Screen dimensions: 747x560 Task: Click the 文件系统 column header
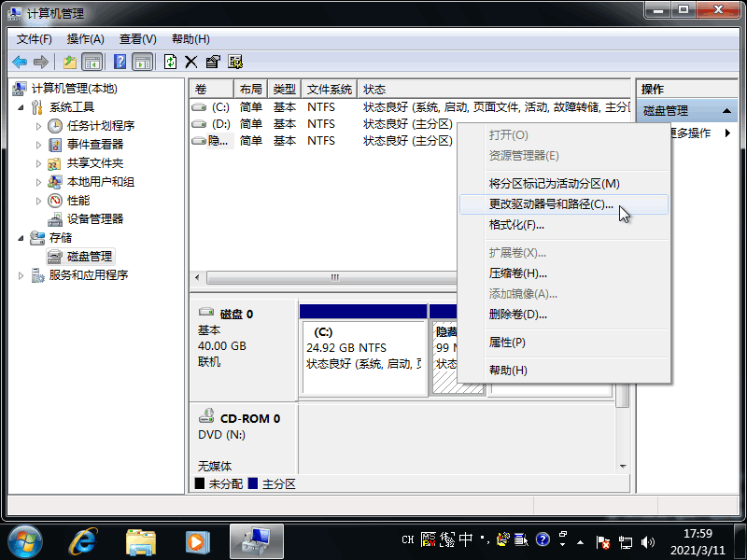(329, 90)
